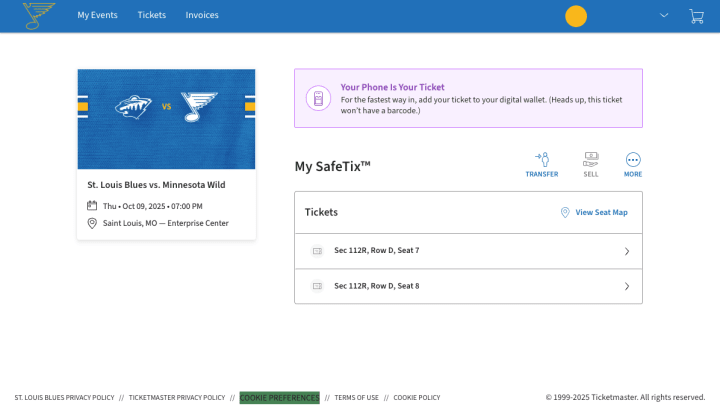This screenshot has height=412, width=720.
Task: Click the seat map location pin icon
Action: coord(565,212)
